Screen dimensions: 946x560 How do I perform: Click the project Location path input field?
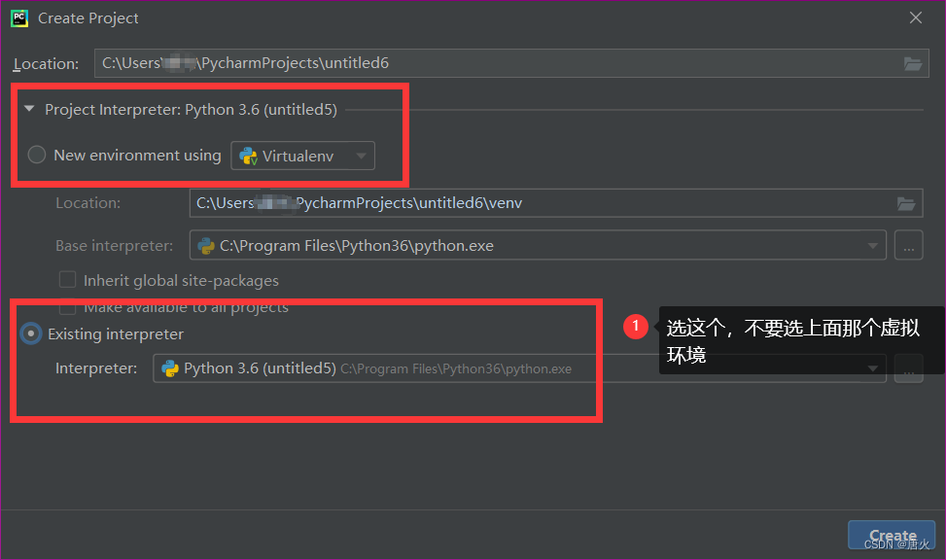coord(511,63)
